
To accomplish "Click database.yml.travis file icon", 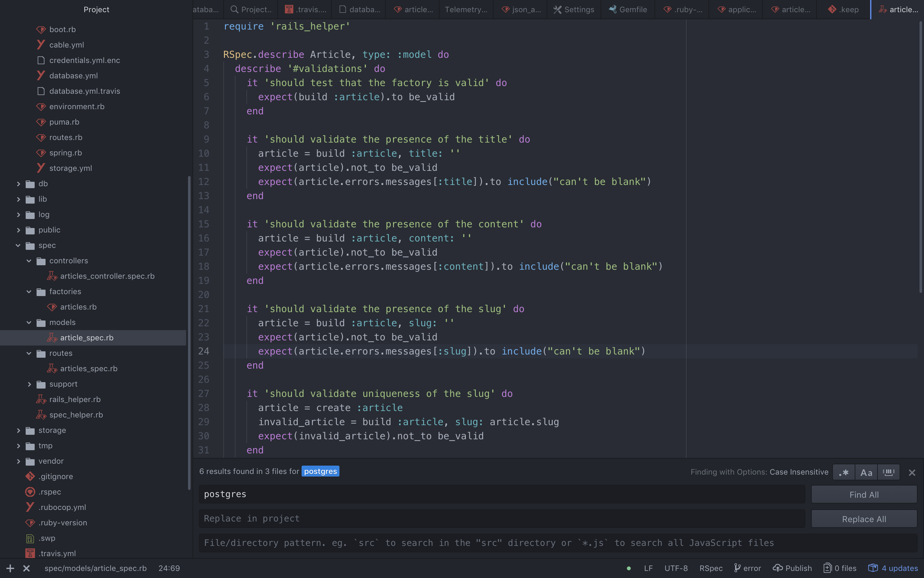I will pos(41,91).
